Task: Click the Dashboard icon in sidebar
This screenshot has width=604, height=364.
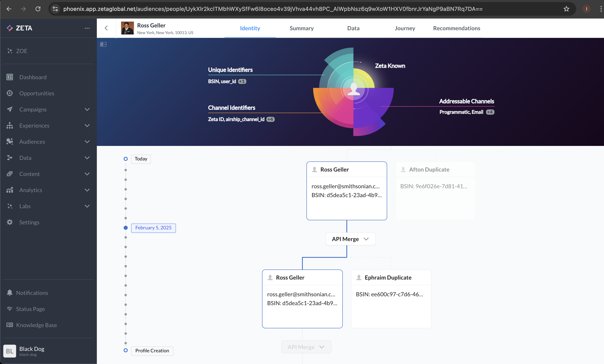Action: tap(9, 77)
